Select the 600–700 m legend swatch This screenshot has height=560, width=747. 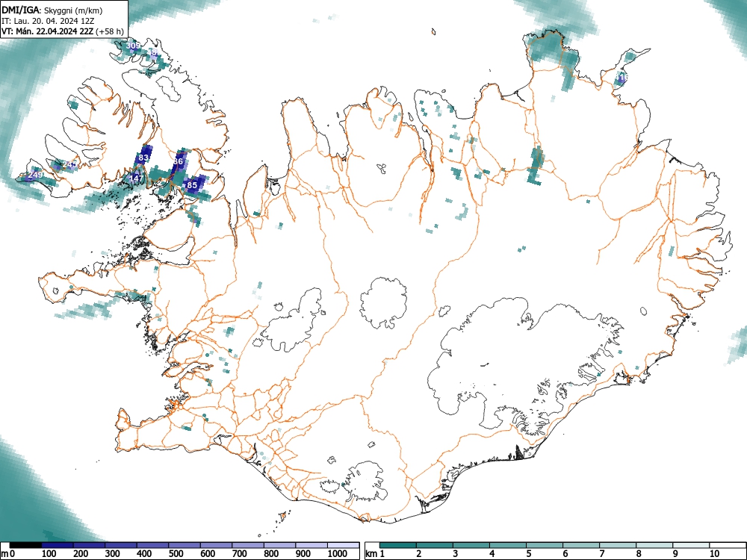coord(217,545)
